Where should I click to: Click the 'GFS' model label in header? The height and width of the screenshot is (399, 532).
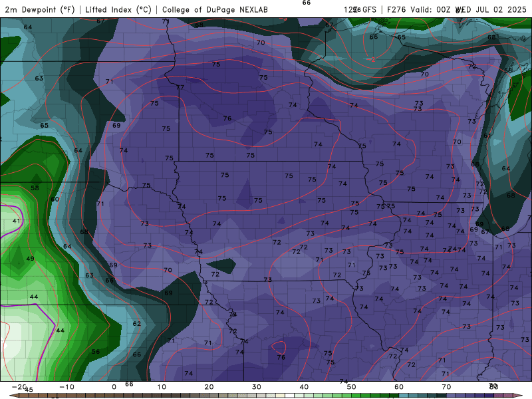pos(370,9)
